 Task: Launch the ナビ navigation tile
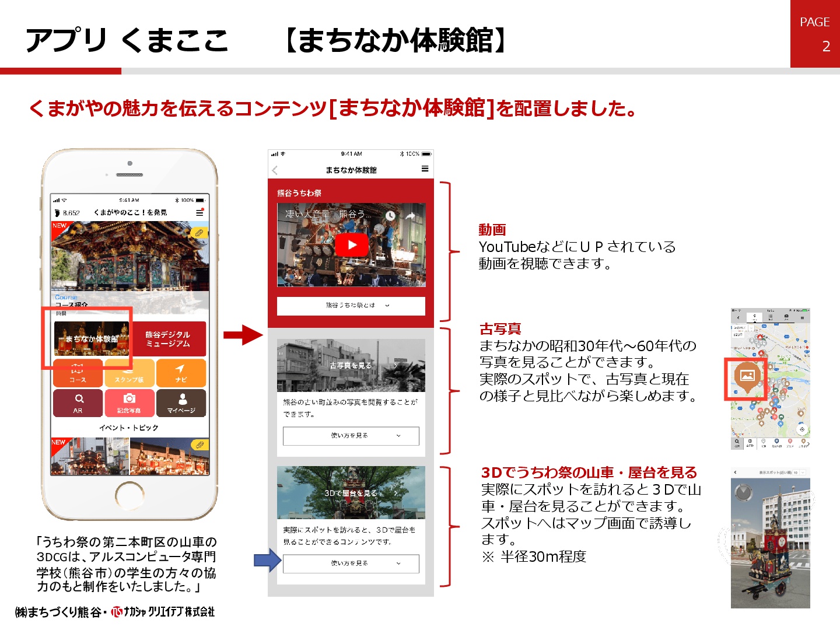pos(181,373)
